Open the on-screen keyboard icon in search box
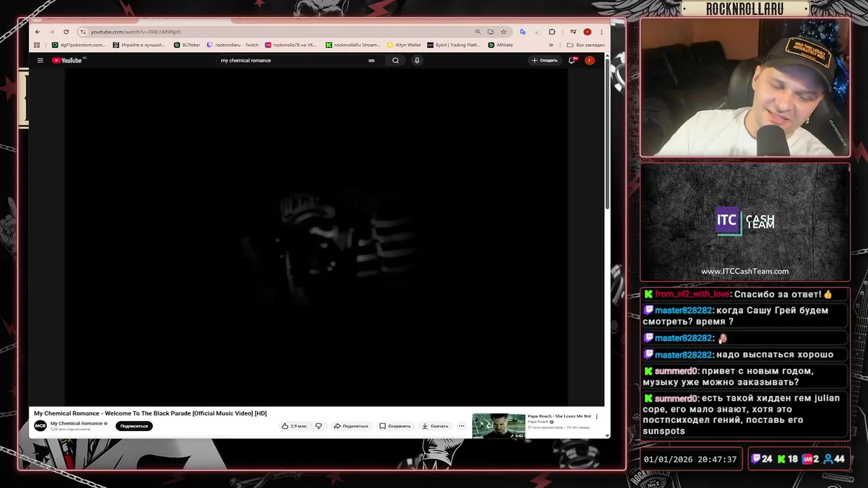This screenshot has width=868, height=488. (371, 60)
